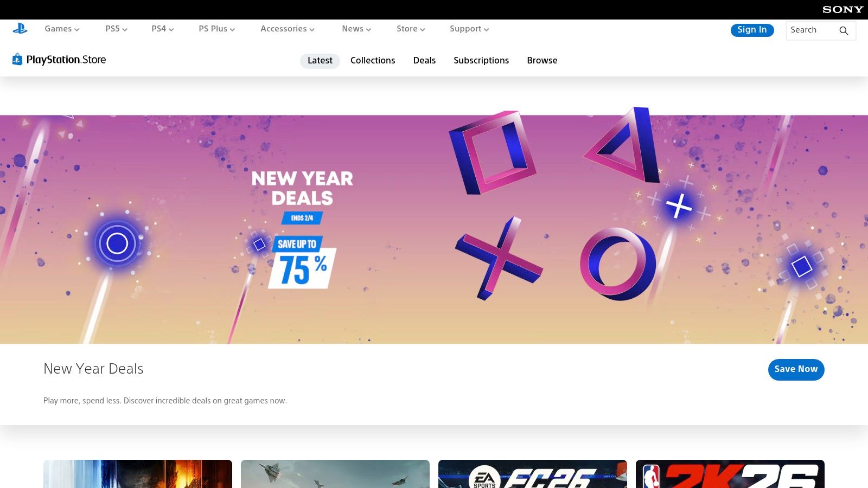Open the Browse page from the store navigation

542,60
